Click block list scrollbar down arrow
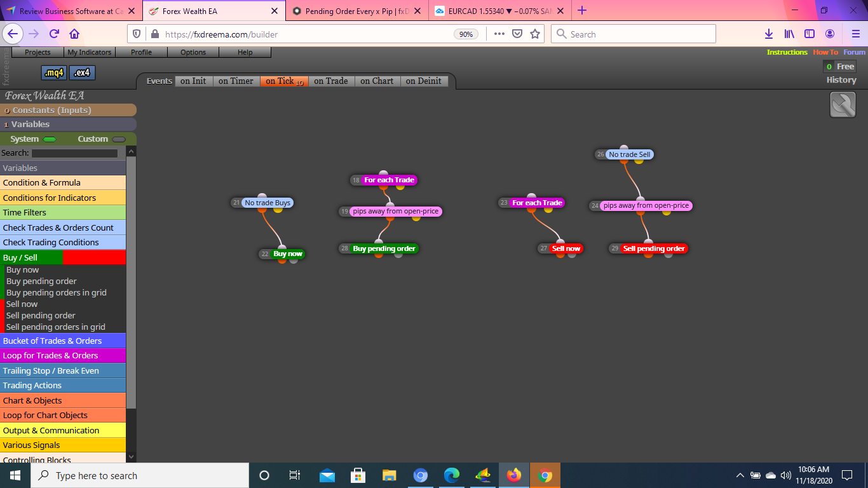Screen dimensions: 868x488 (132, 456)
